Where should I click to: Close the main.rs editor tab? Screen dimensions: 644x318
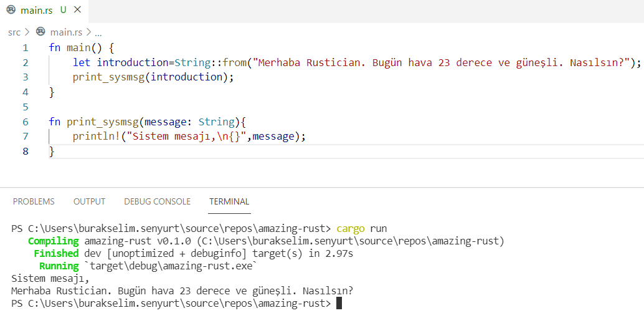(77, 11)
